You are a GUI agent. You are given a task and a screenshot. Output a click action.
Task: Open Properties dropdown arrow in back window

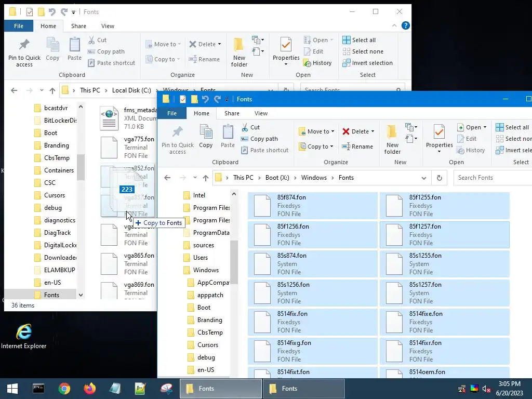point(286,64)
